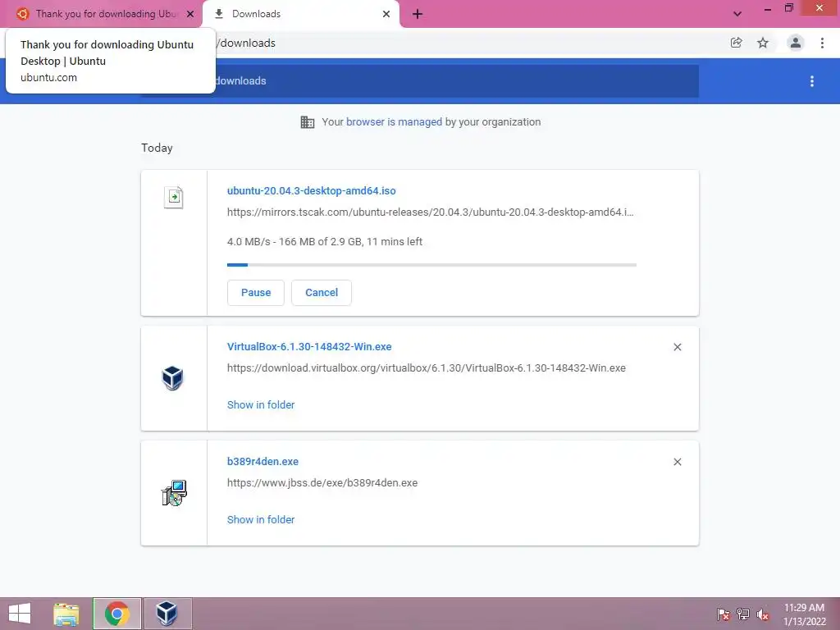The width and height of the screenshot is (840, 630).
Task: Click the ubuntu ISO file icon
Action: pos(174,197)
